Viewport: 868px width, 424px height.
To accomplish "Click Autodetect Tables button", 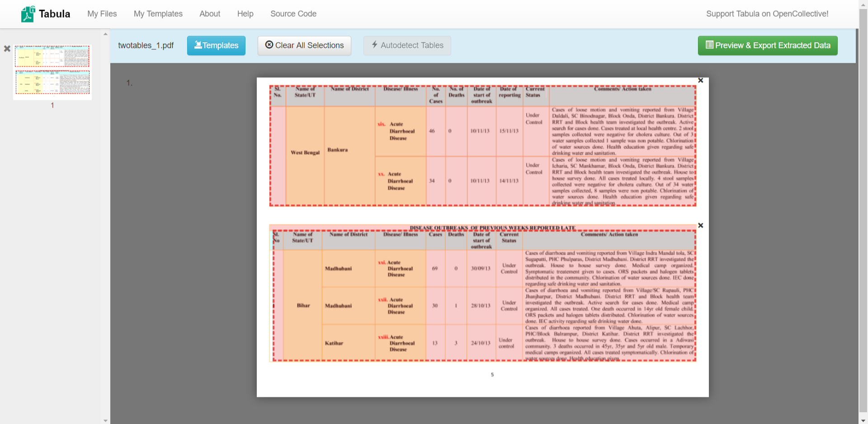I will coord(407,46).
